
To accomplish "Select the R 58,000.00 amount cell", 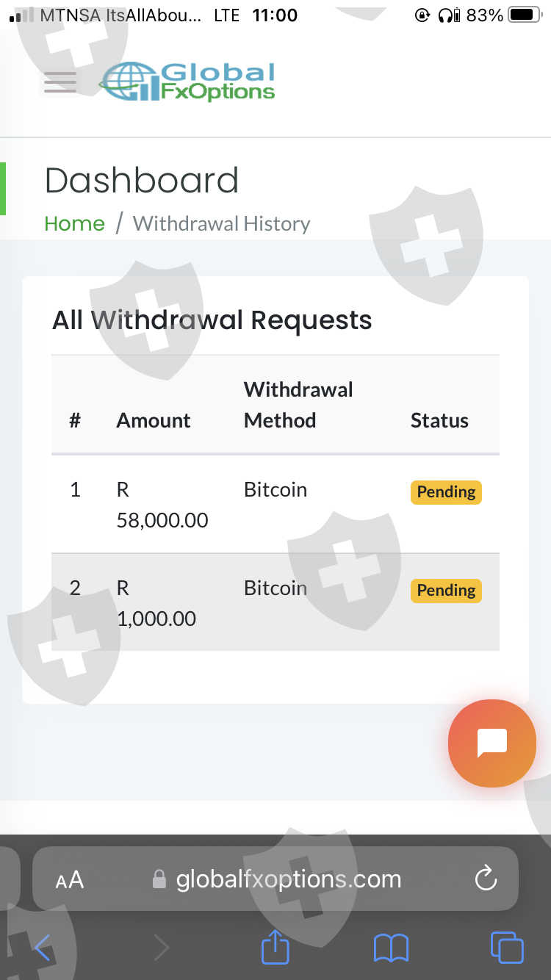I will [162, 505].
